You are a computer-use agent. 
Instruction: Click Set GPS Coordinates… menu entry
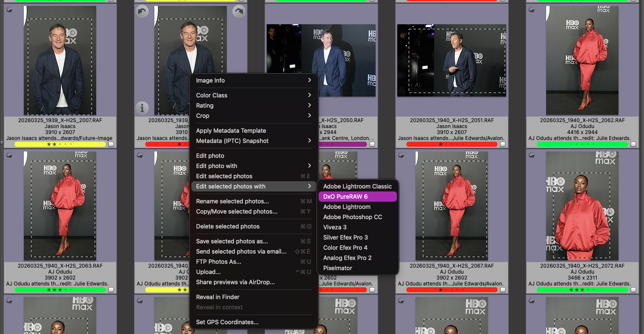click(227, 322)
